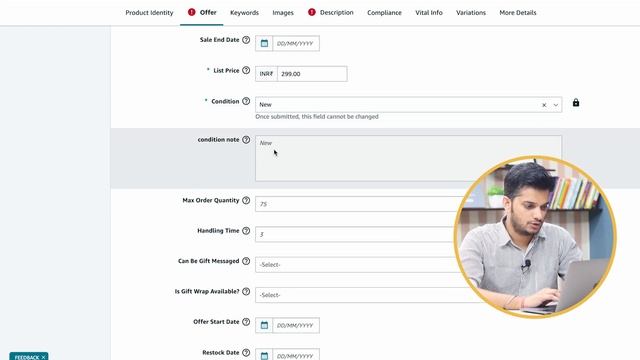Go to the Images tab
Viewport: 640px width, 360px height.
point(283,13)
